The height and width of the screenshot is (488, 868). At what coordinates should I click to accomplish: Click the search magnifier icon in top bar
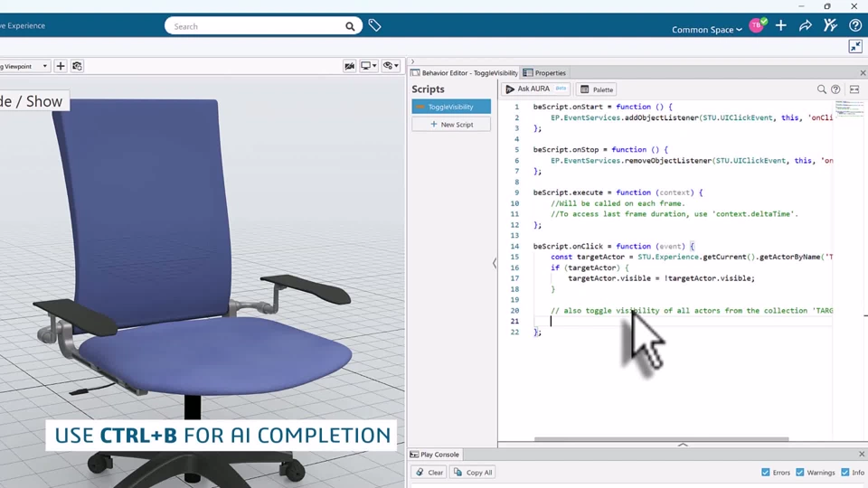(x=350, y=26)
